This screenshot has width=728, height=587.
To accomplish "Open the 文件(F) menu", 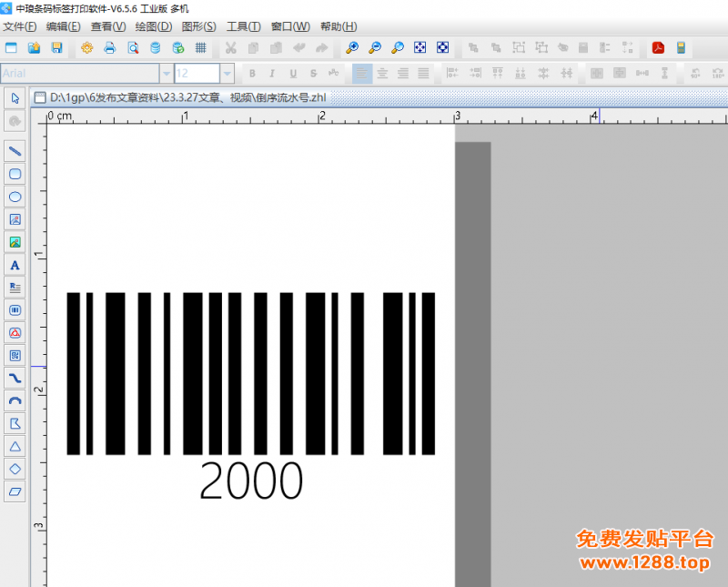I will point(20,26).
